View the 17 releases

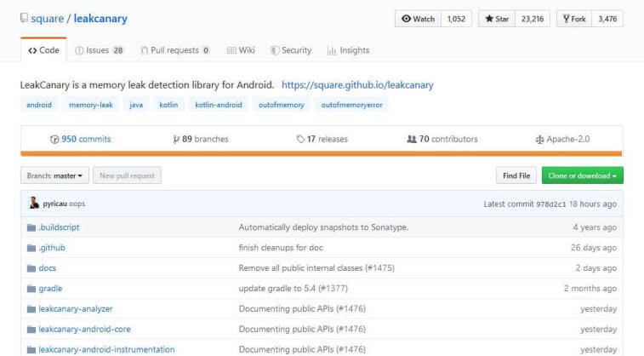click(322, 140)
